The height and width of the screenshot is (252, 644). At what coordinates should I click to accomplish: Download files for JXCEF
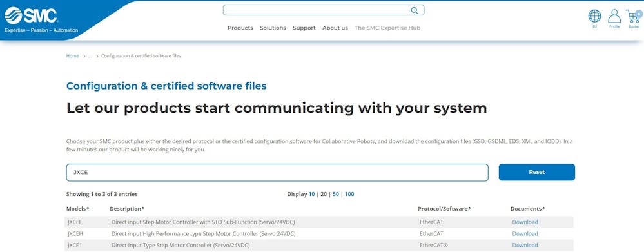525,222
